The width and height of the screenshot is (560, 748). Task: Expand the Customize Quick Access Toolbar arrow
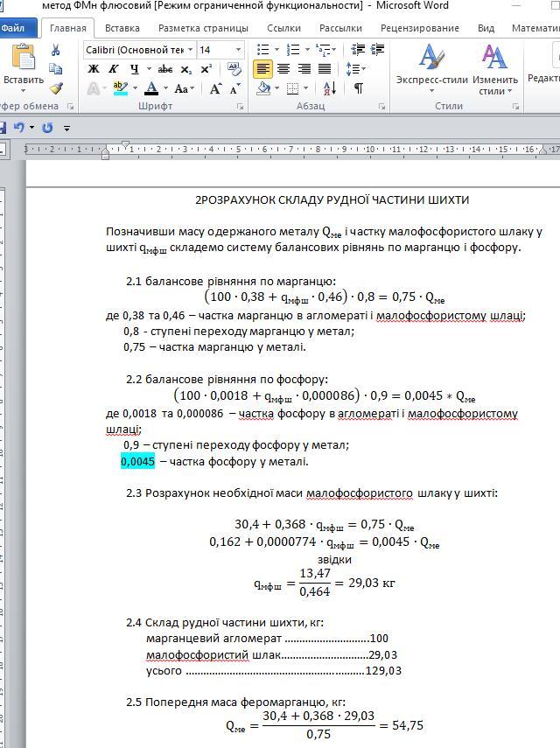tap(66, 128)
